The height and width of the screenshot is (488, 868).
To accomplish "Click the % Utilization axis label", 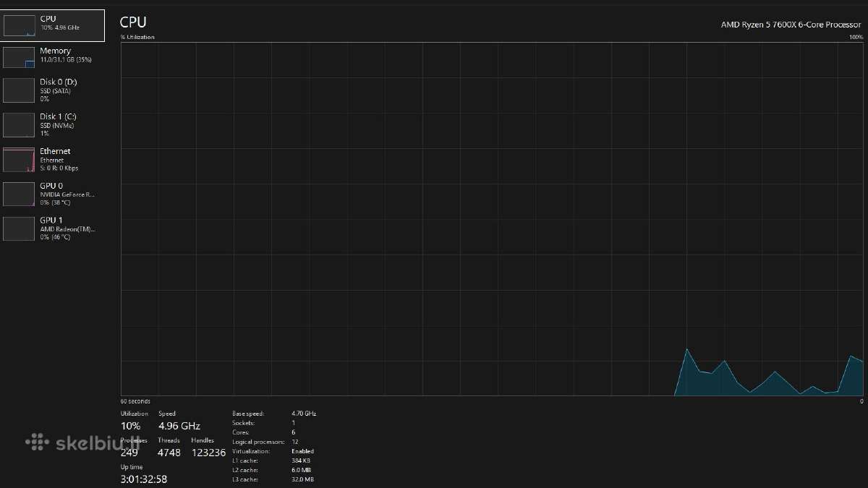I will [x=137, y=37].
